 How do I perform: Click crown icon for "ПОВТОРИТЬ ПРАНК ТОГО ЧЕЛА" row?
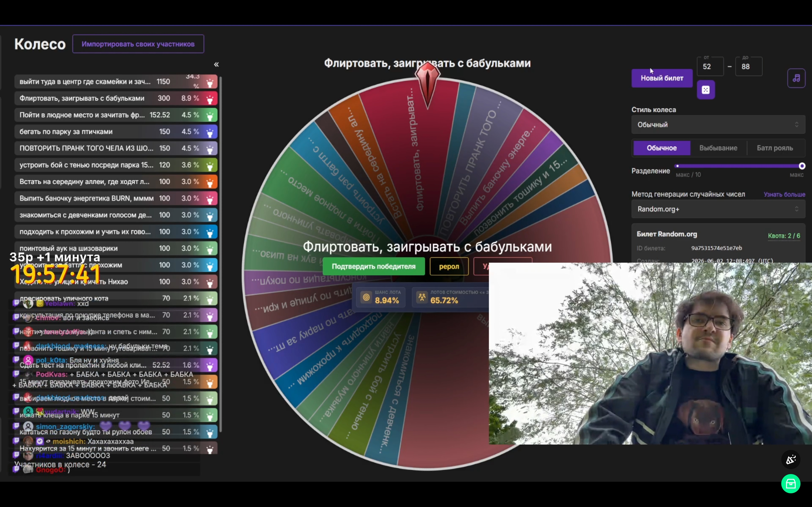coord(210,149)
